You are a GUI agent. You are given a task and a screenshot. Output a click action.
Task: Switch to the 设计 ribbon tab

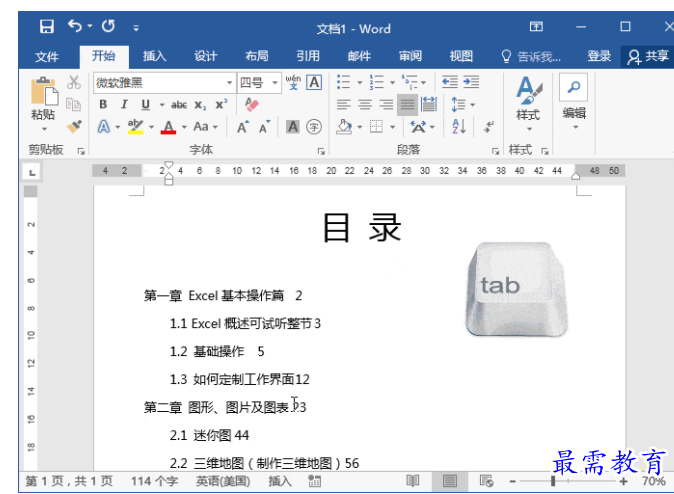[x=205, y=56]
